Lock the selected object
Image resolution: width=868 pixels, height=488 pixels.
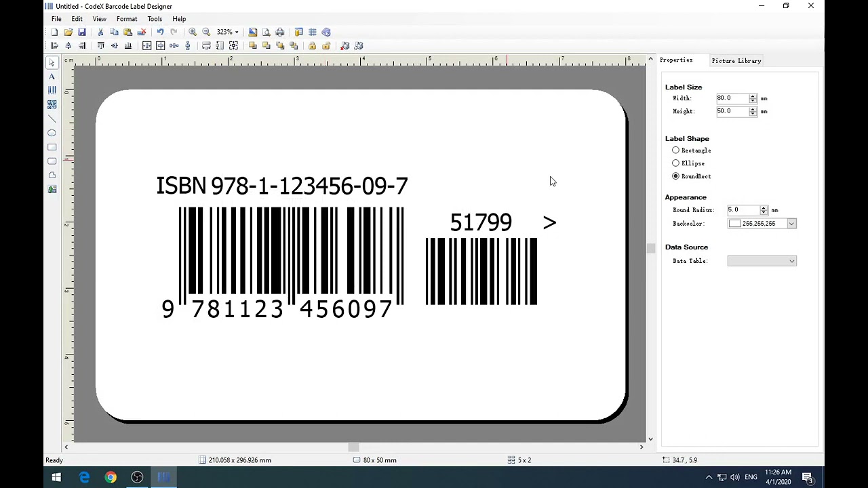tap(312, 45)
